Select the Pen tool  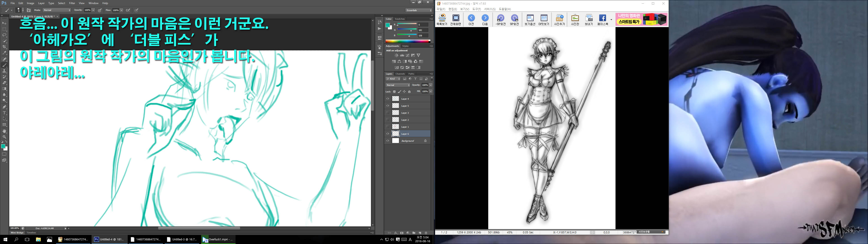coord(4,107)
